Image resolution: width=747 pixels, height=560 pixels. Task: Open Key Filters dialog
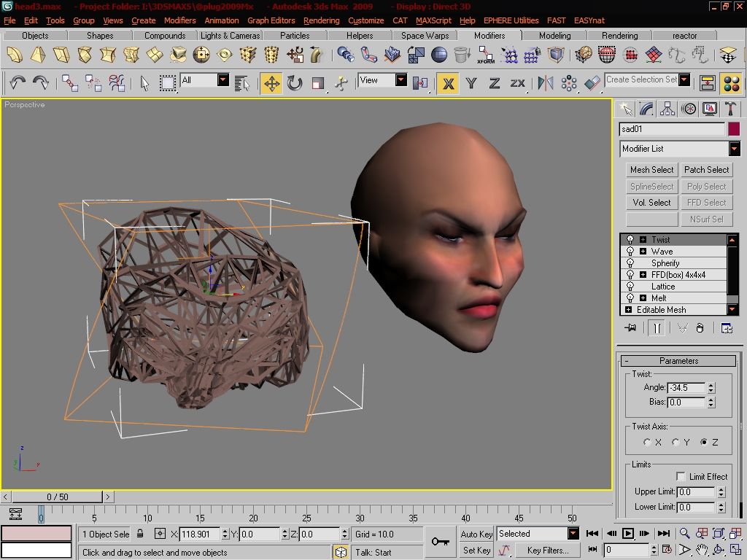548,550
